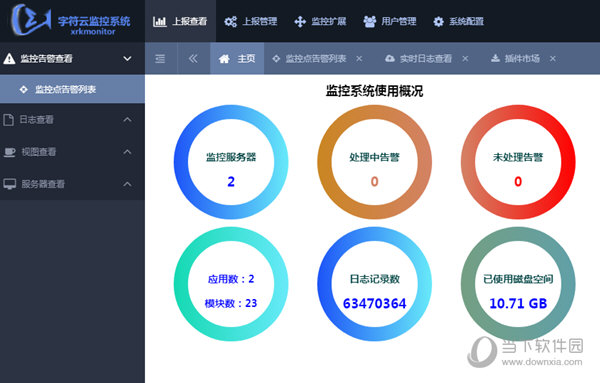Image resolution: width=600 pixels, height=383 pixels.
Task: Click the cloud icon on 实时日志查看 tab
Action: click(390, 59)
